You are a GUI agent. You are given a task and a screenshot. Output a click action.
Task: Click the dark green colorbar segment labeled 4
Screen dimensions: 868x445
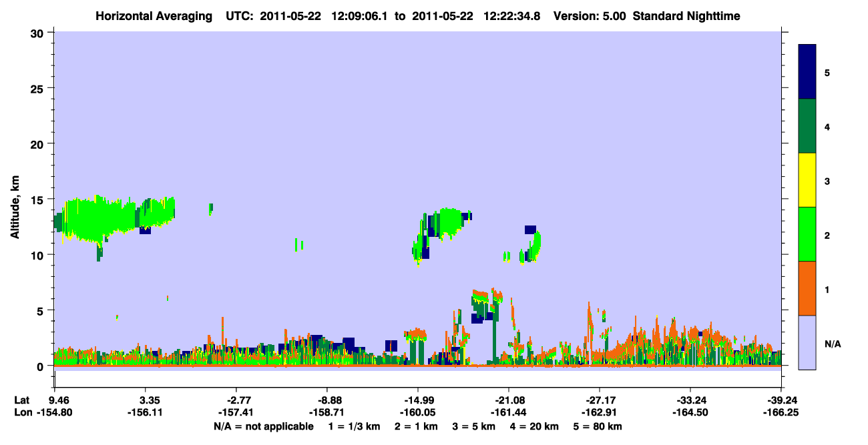point(807,126)
